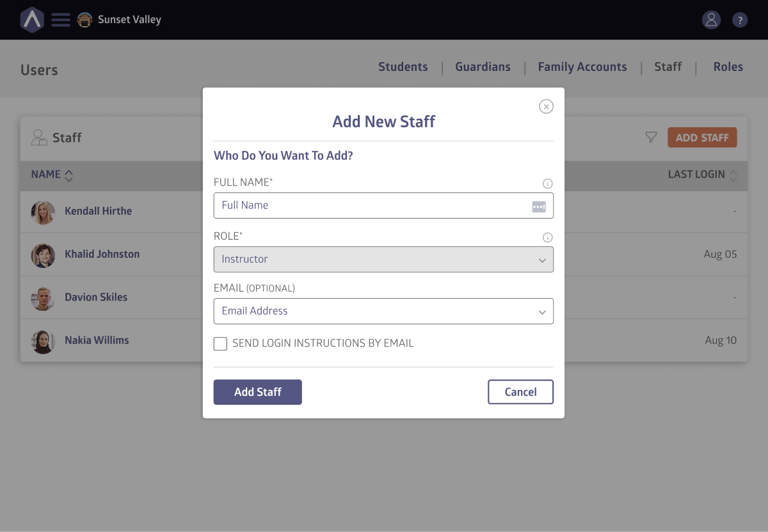The height and width of the screenshot is (532, 768).
Task: Select Kendall Hirthe's avatar thumbnail
Action: pos(43,212)
